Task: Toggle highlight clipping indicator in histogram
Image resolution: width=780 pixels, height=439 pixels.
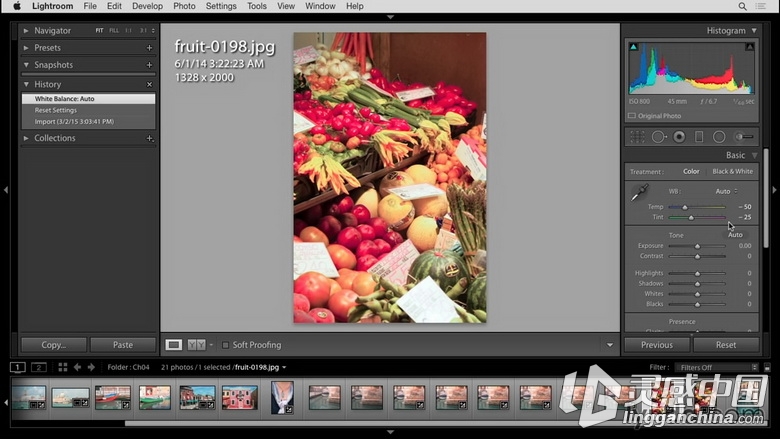Action: point(750,47)
